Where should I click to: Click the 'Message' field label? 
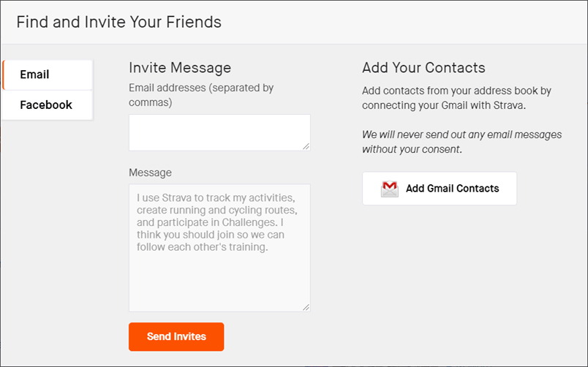coord(150,173)
